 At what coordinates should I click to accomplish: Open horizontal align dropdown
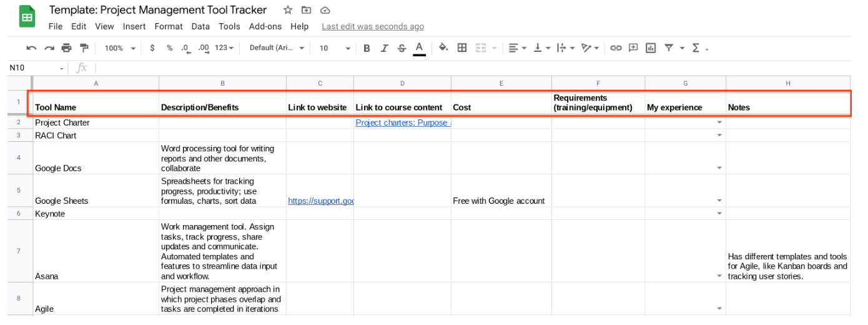pos(517,48)
